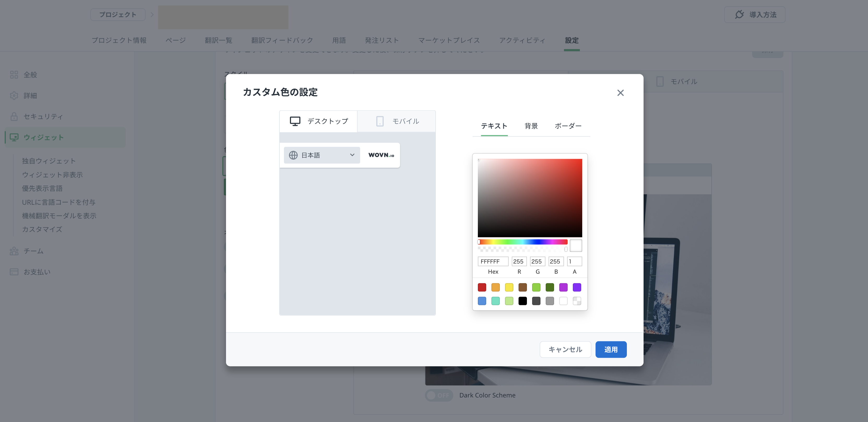Pick the red preset color swatch
This screenshot has height=422, width=868.
(x=482, y=287)
